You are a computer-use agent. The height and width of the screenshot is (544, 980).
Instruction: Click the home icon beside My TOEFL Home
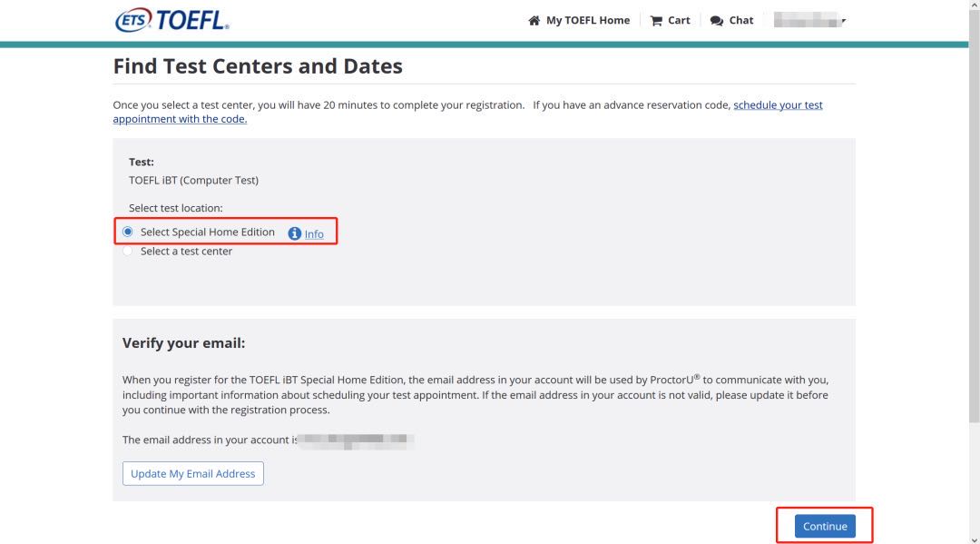pos(534,21)
